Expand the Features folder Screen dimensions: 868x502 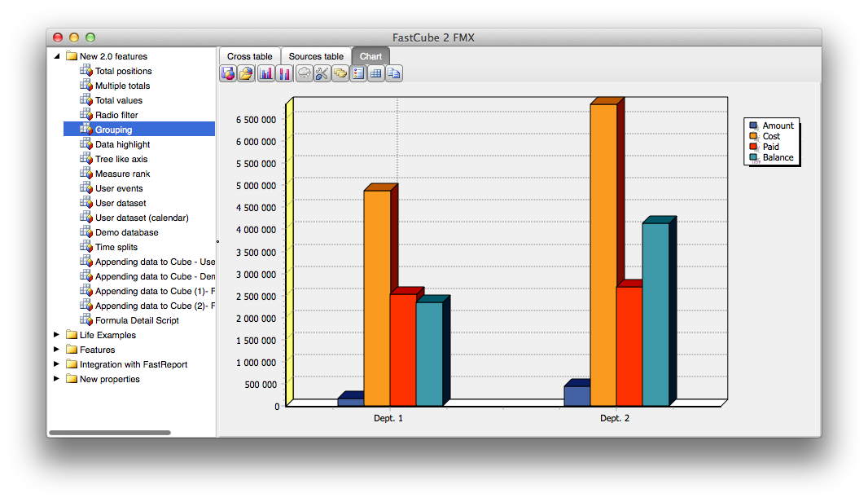[56, 349]
